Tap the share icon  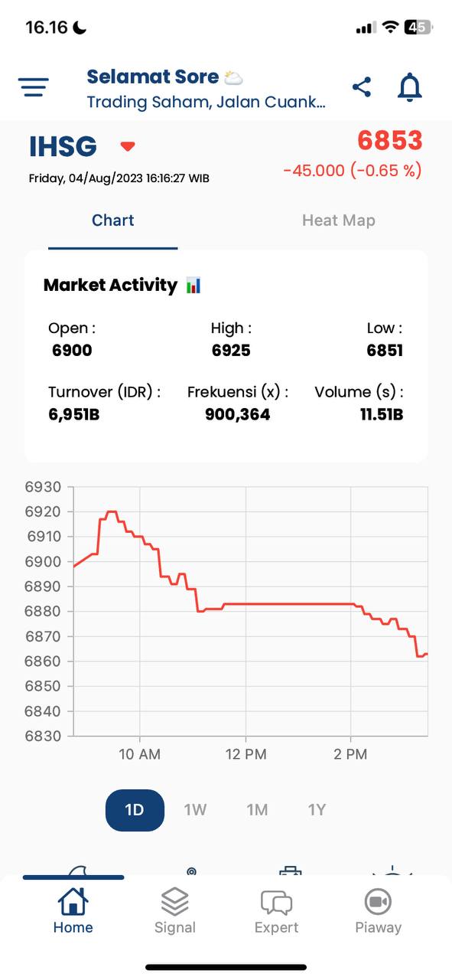(362, 87)
